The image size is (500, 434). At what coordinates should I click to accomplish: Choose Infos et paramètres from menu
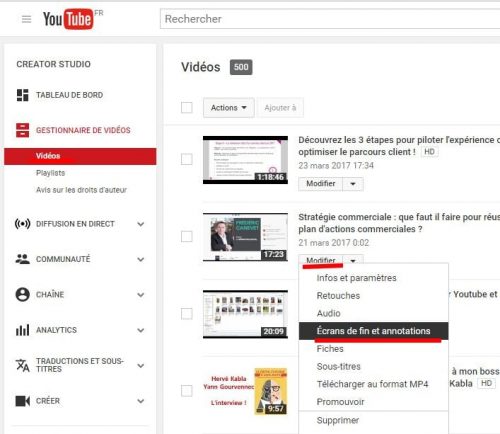pos(373,278)
